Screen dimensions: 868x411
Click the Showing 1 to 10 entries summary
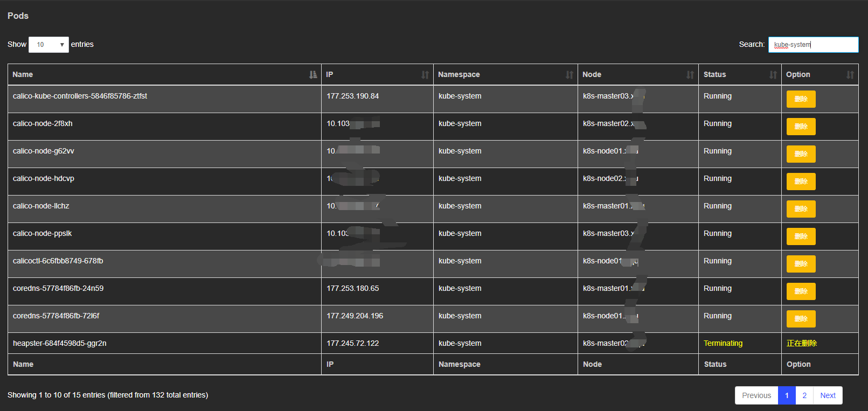tap(108, 395)
